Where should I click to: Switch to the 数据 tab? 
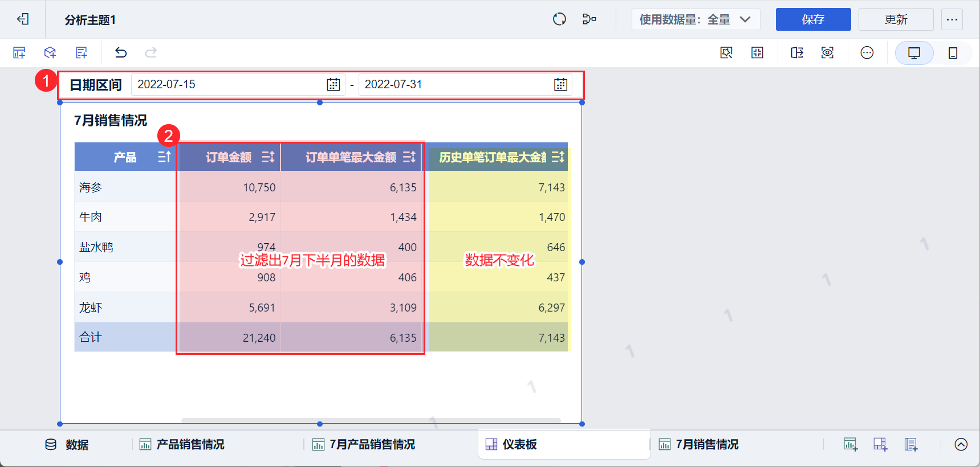pyautogui.click(x=67, y=444)
